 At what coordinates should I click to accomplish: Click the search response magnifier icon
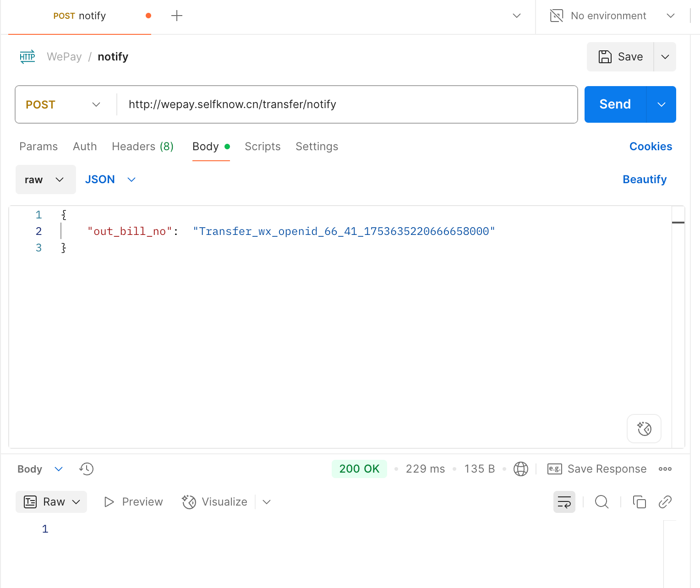(x=602, y=502)
